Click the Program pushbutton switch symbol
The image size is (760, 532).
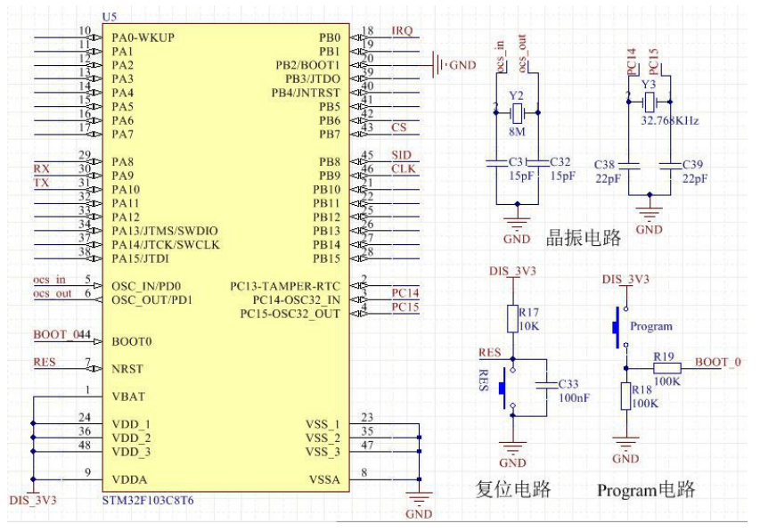[x=620, y=327]
